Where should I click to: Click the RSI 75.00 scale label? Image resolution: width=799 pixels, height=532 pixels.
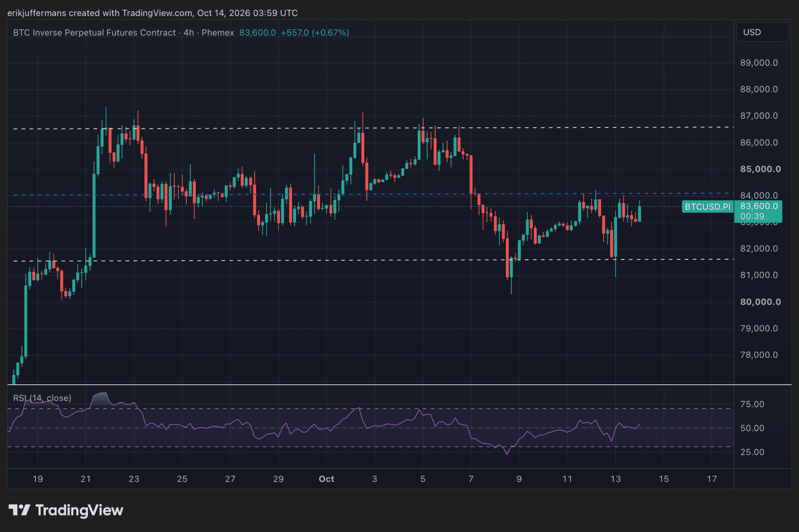[752, 404]
